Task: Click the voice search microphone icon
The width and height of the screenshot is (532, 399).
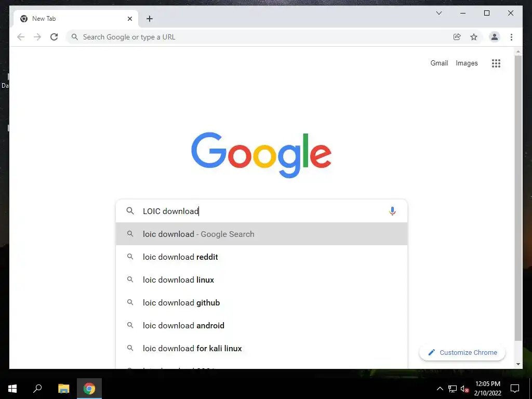Action: point(392,211)
